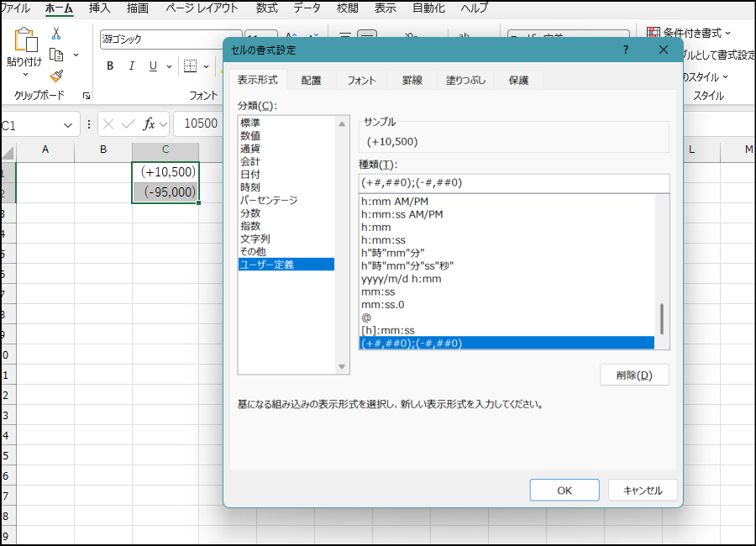Open the font name 游ゴシック box
This screenshot has height=546, width=756.
coord(171,39)
